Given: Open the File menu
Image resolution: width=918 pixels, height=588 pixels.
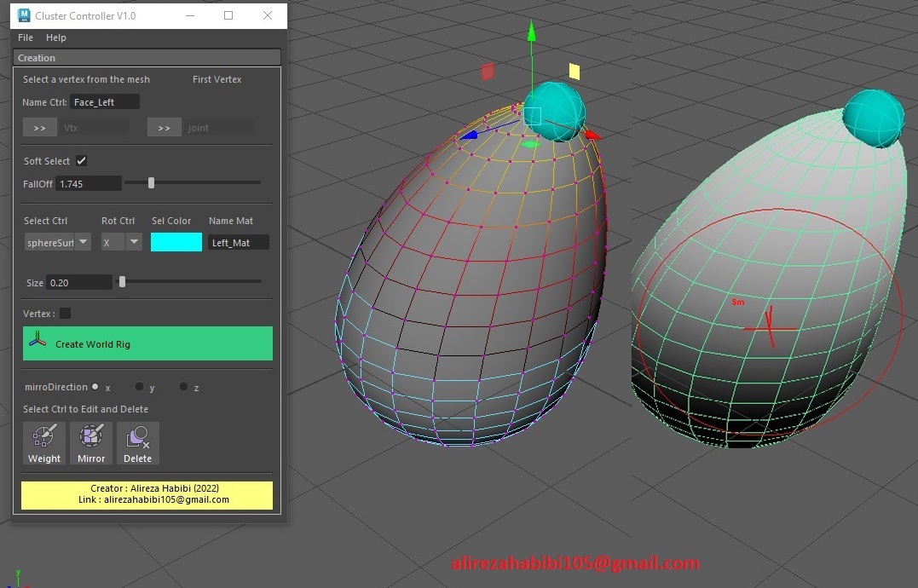Looking at the screenshot, I should [x=25, y=37].
